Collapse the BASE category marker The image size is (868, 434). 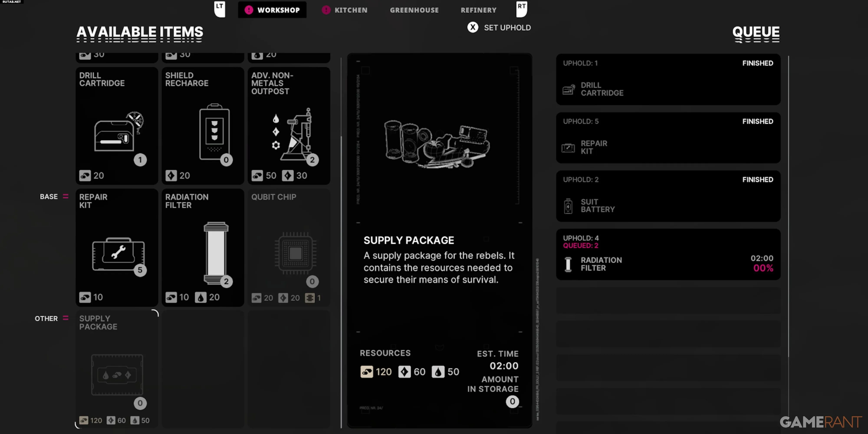tap(66, 196)
